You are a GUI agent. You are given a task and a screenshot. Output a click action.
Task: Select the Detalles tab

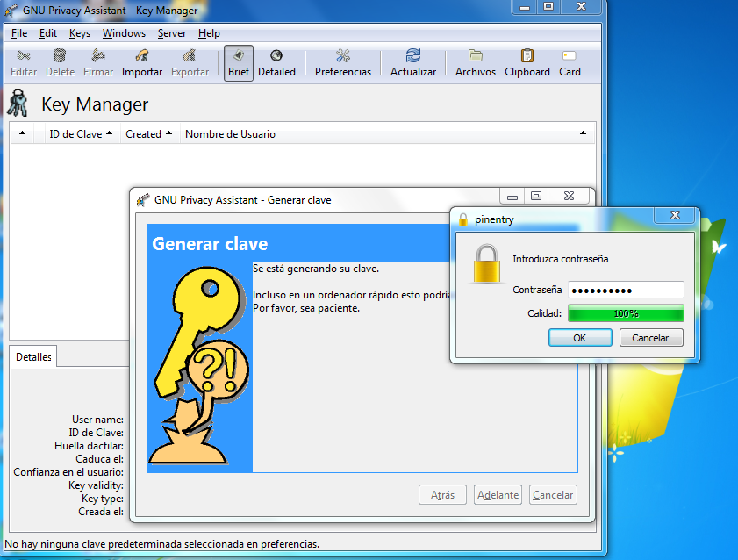tap(33, 357)
